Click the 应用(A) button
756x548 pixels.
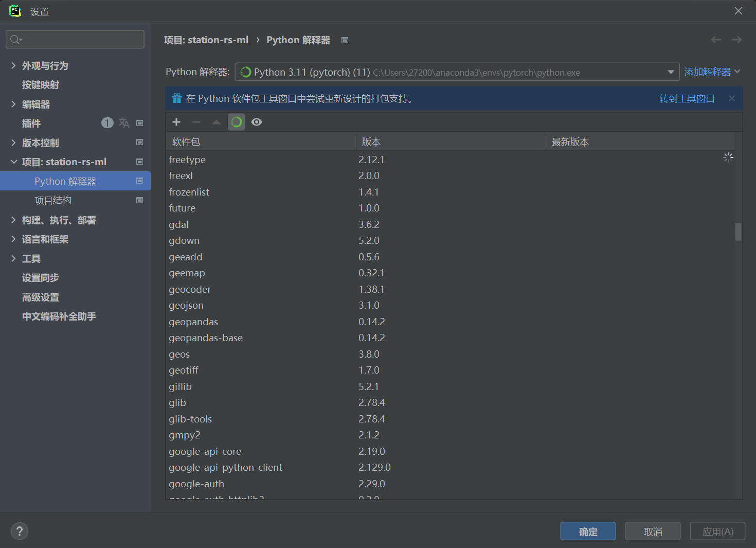click(x=717, y=532)
